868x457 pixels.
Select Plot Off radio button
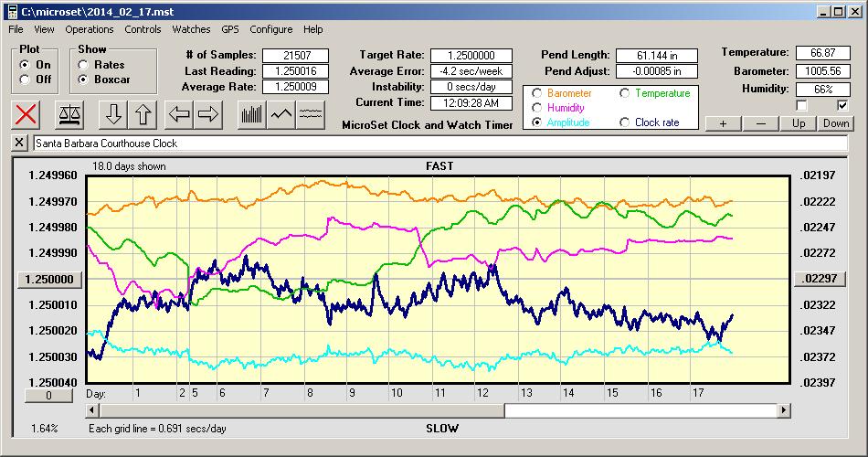pos(25,80)
